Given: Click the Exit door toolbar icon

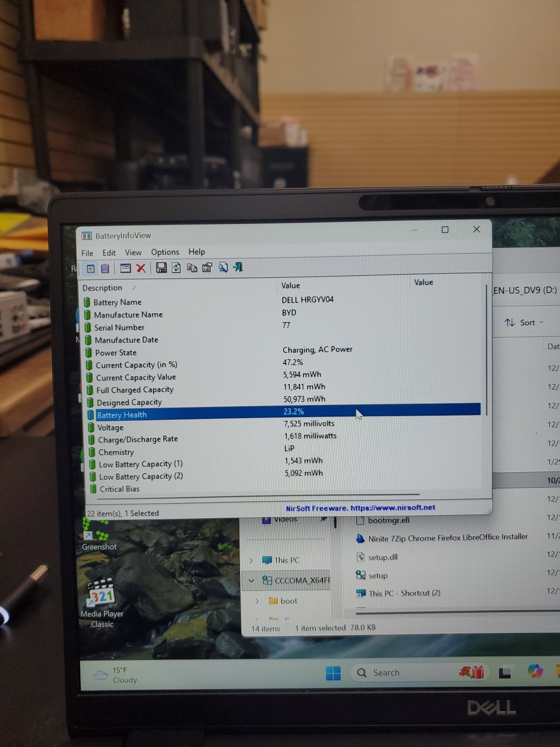Looking at the screenshot, I should [x=238, y=267].
